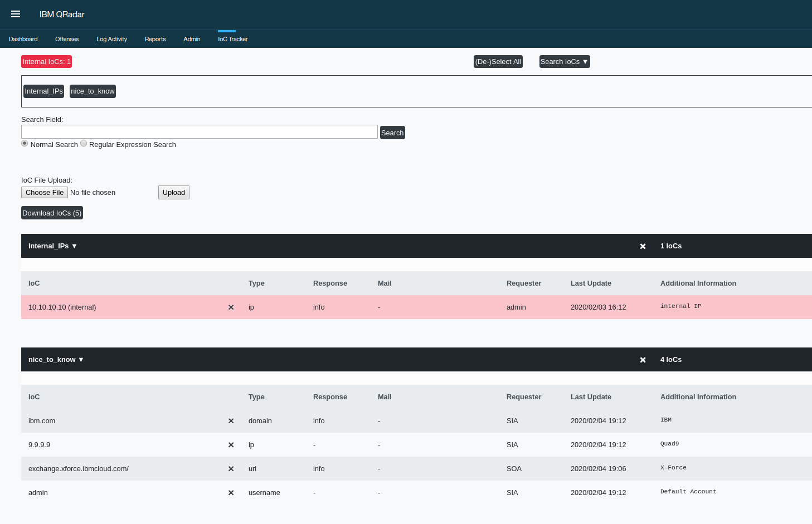Remove the entire Internal_IPs group
Viewport: 812px width, 524px height.
point(643,246)
